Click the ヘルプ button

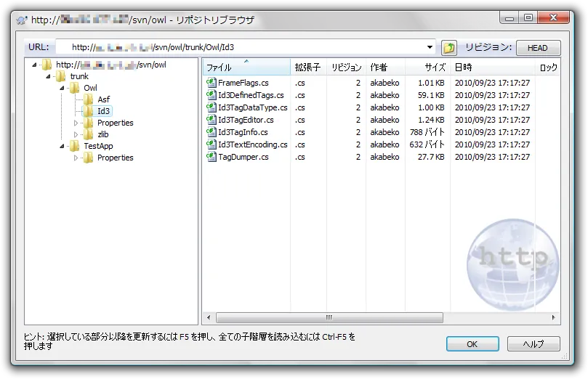click(533, 344)
